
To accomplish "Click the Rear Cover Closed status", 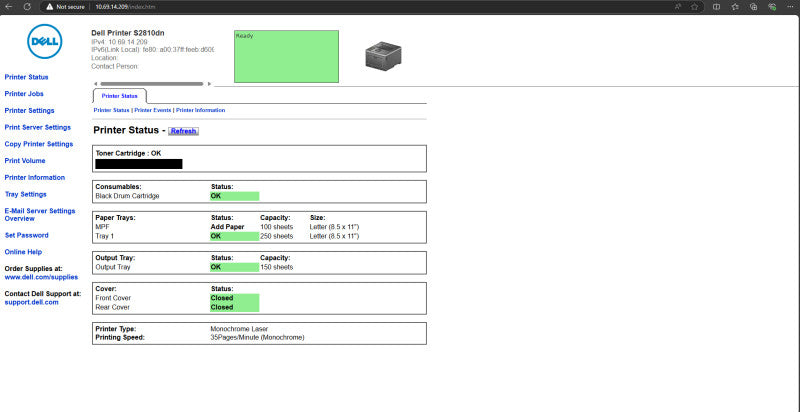I will click(235, 307).
